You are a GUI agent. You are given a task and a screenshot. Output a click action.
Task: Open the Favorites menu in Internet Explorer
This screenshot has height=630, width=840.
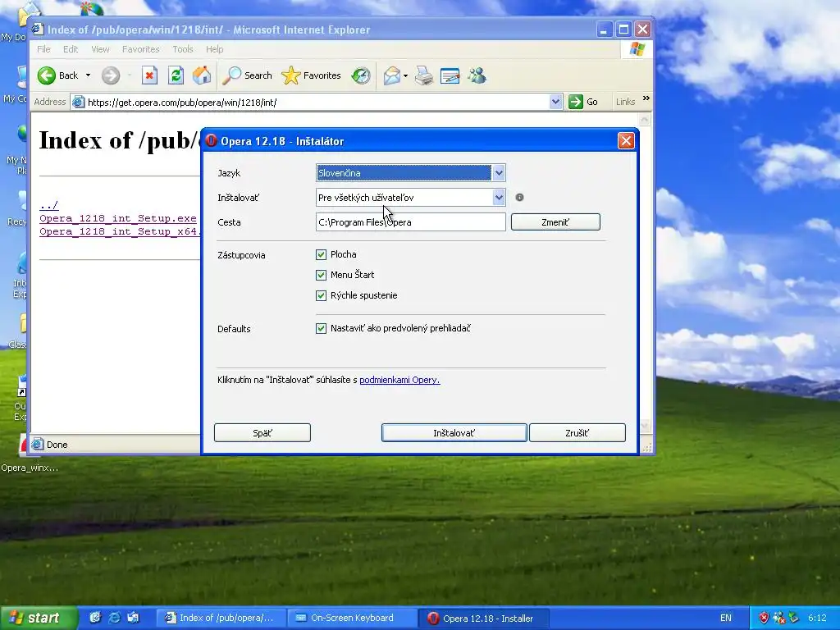point(140,49)
